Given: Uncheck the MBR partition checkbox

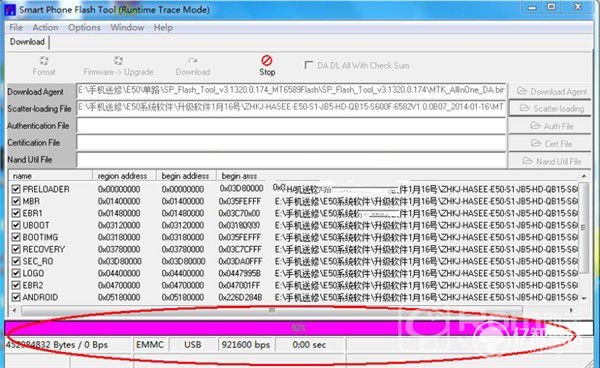Looking at the screenshot, I should click(16, 201).
